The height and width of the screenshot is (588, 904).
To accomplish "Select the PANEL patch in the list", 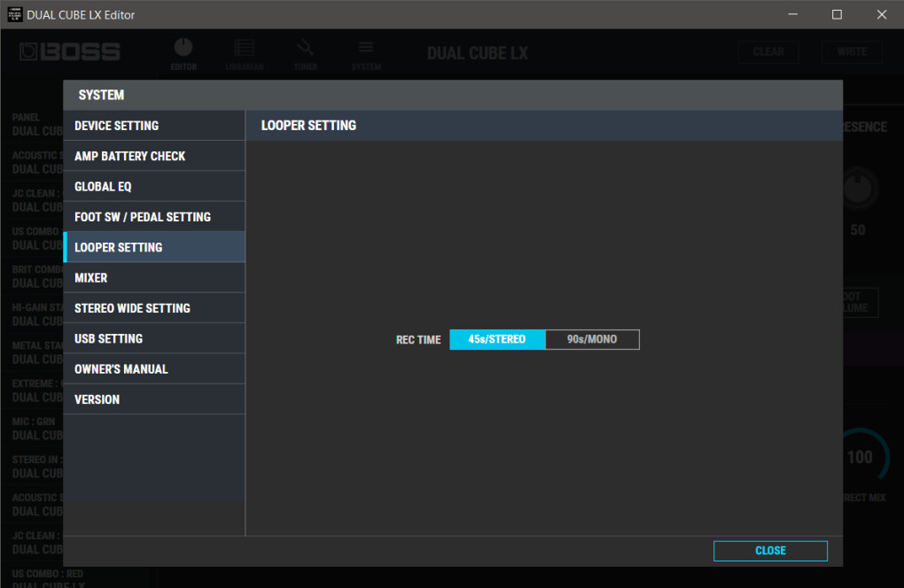I will pyautogui.click(x=32, y=124).
